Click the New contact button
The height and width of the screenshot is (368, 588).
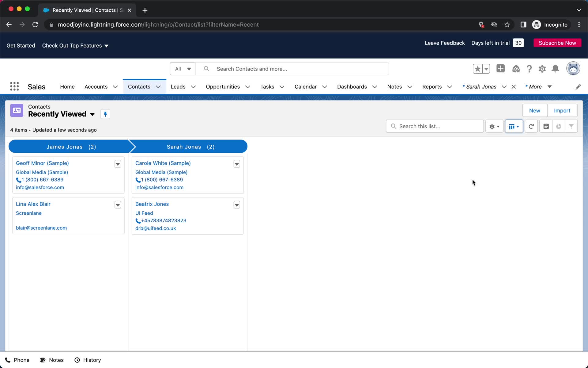(535, 110)
